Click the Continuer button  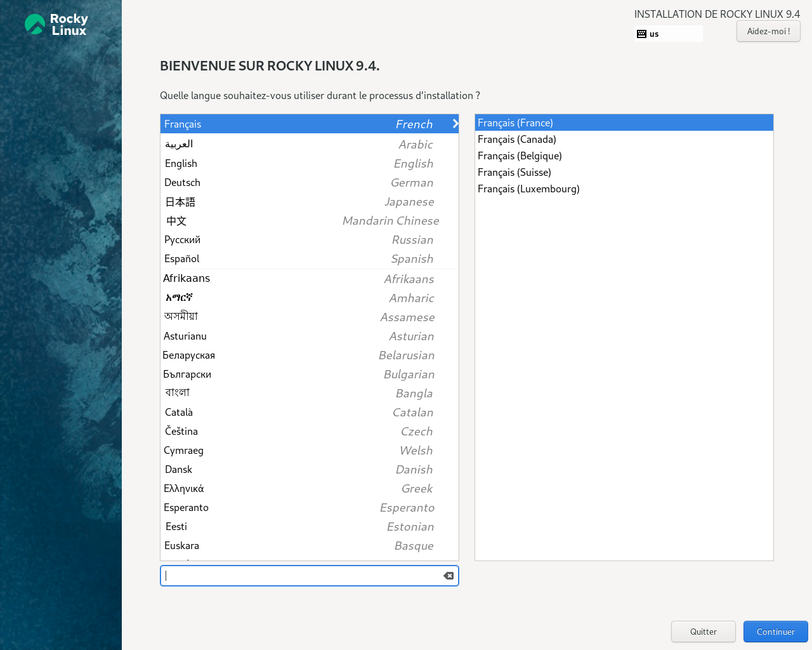point(775,632)
